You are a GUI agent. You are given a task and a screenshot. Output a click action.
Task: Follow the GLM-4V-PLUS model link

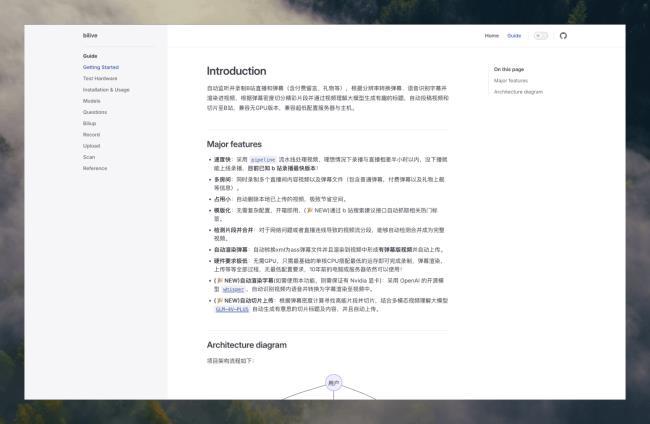tap(232, 309)
